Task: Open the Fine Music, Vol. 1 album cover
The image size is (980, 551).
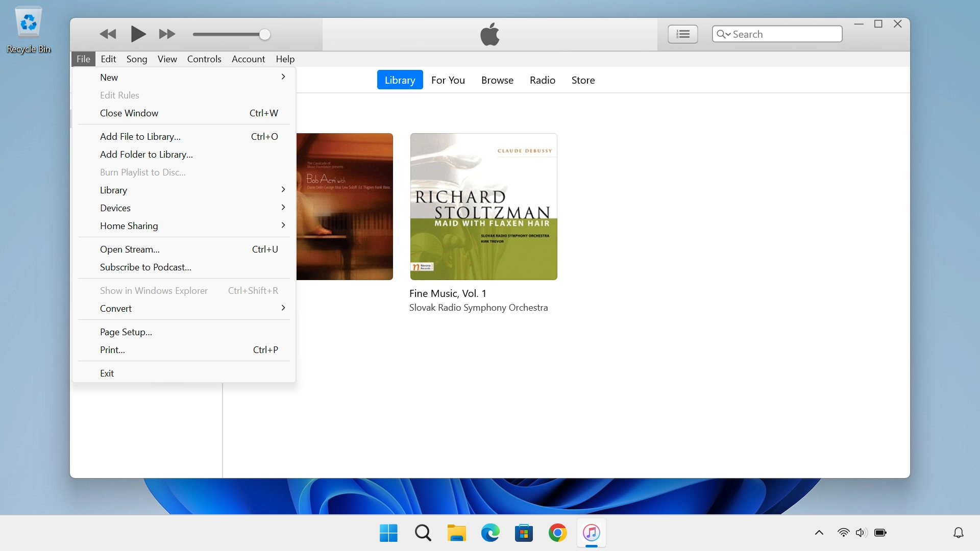Action: [483, 206]
